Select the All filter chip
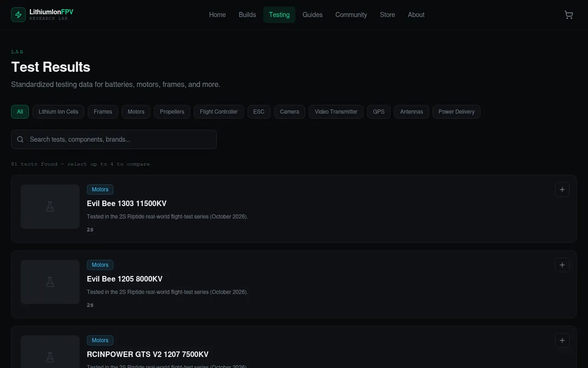 click(x=20, y=112)
